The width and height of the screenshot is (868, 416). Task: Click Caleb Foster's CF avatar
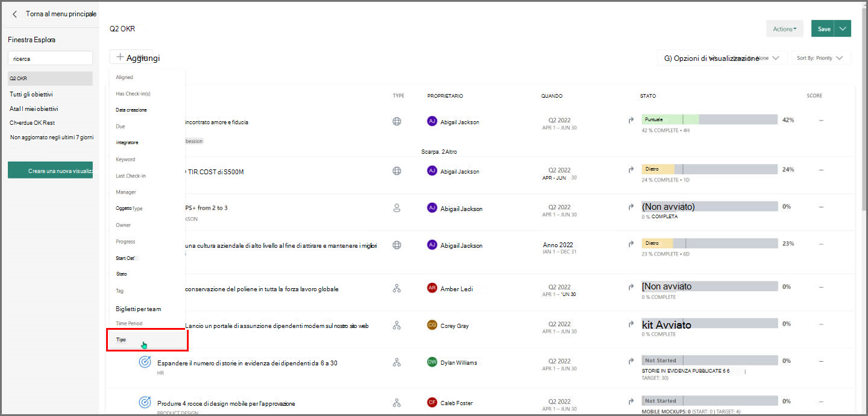[x=432, y=402]
